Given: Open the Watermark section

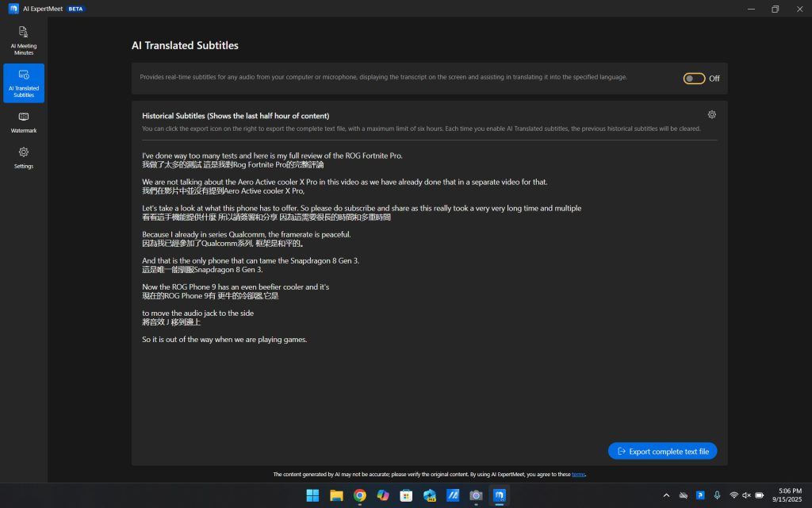Looking at the screenshot, I should pyautogui.click(x=24, y=122).
